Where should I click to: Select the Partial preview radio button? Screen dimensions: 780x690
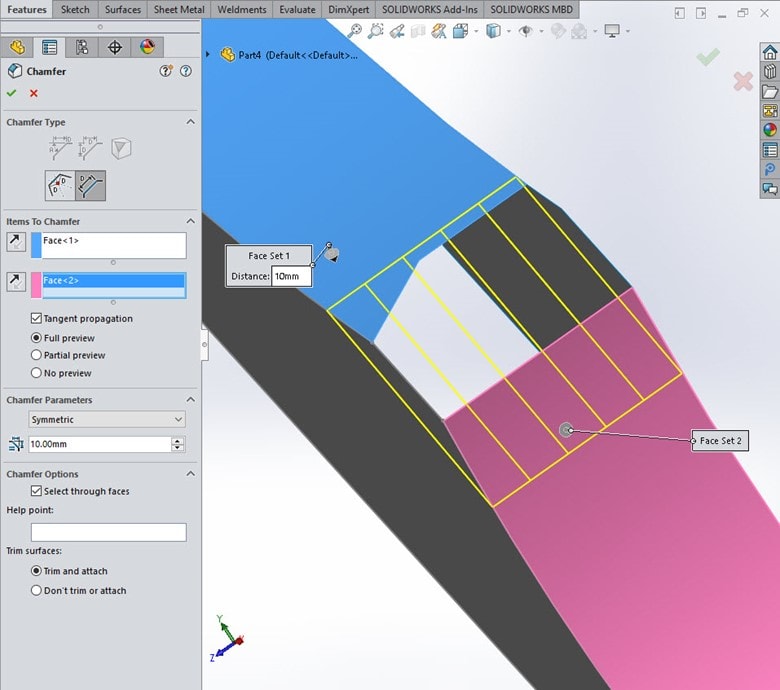pyautogui.click(x=37, y=355)
